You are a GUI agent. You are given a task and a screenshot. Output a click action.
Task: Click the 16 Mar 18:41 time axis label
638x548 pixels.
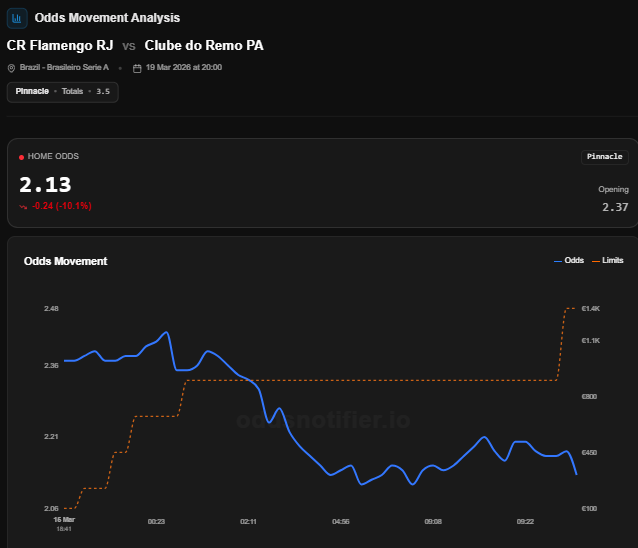64,524
